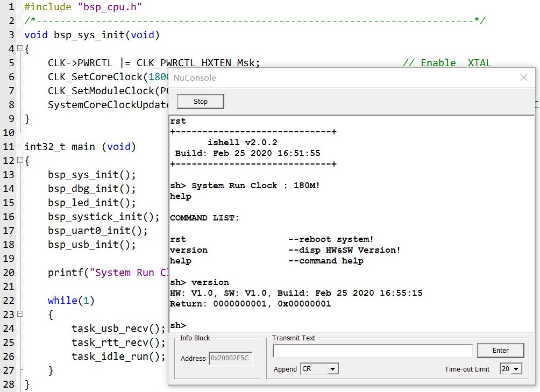
Task: Click the 'CLK_SetModuleClock' code line
Action: pos(108,91)
